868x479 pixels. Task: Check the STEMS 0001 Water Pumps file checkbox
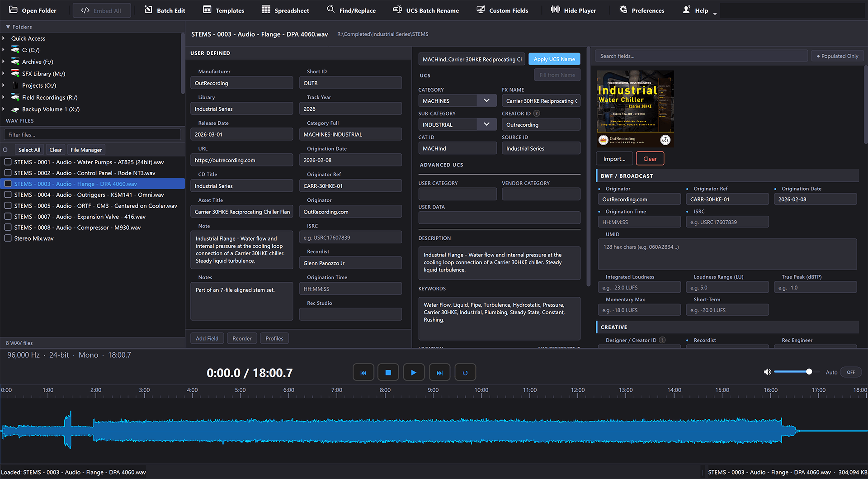point(8,162)
